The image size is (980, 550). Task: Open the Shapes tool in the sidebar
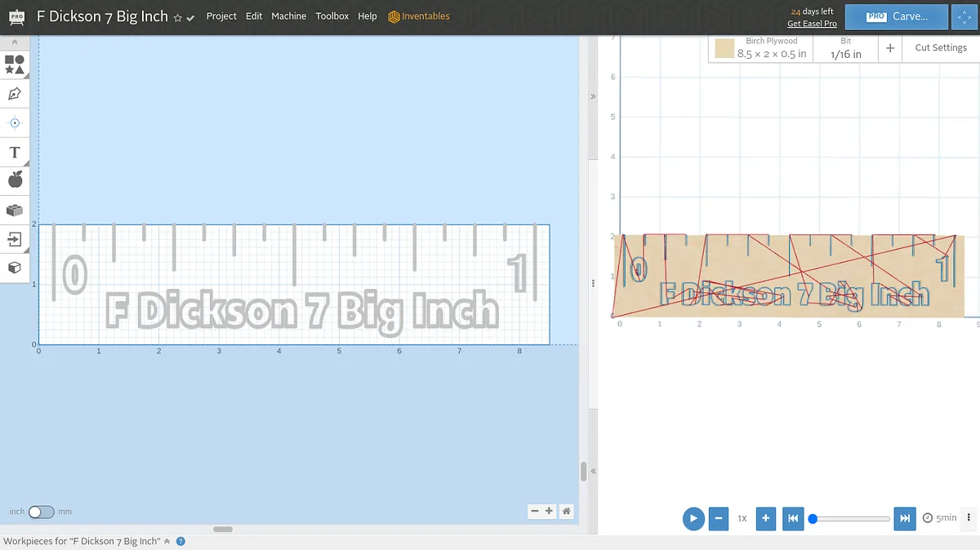[x=15, y=64]
